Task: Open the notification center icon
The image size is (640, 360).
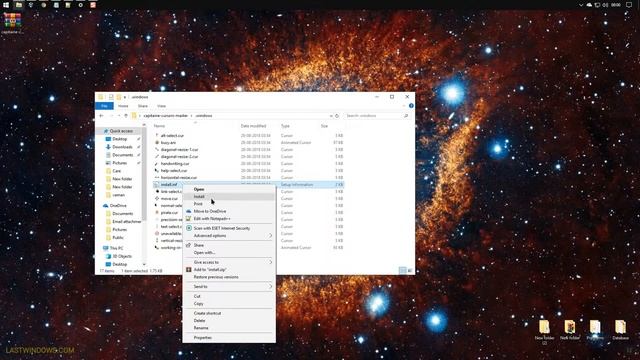Action: tap(629, 5)
